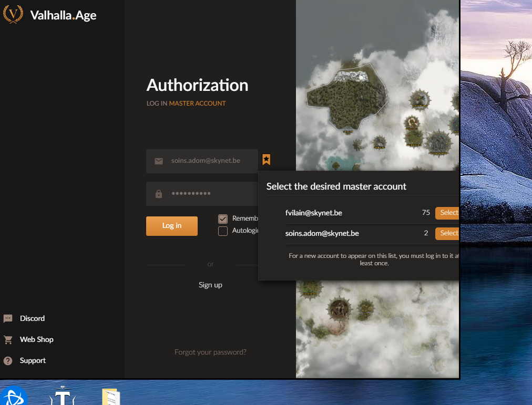Screen dimensions: 532x405
Task: Uncheck the Remember checkbox
Action: click(x=223, y=219)
